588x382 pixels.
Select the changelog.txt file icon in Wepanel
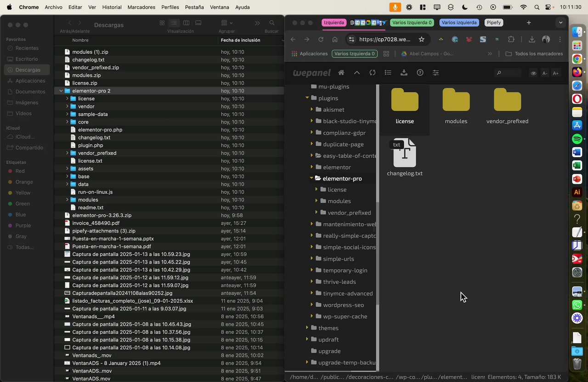[405, 153]
